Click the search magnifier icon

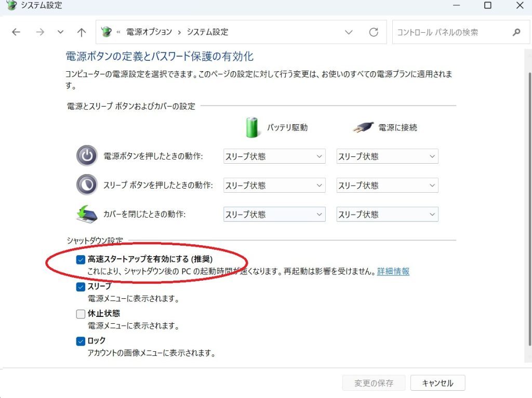(x=516, y=32)
